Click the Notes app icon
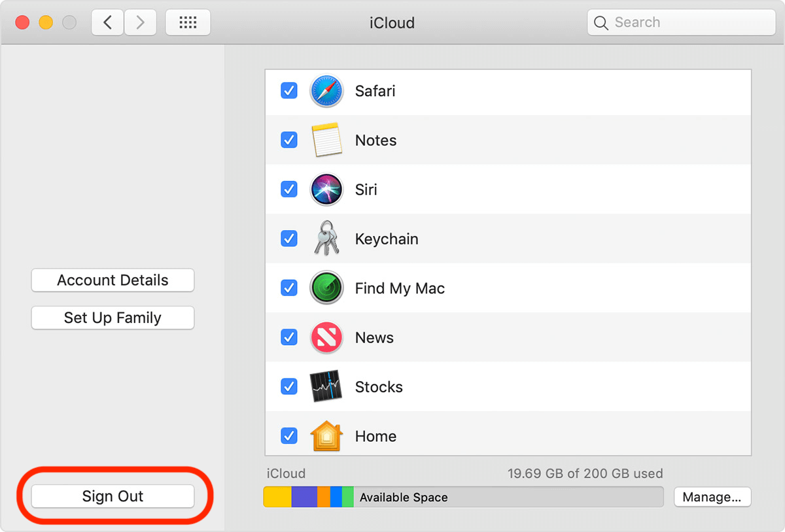 point(326,140)
